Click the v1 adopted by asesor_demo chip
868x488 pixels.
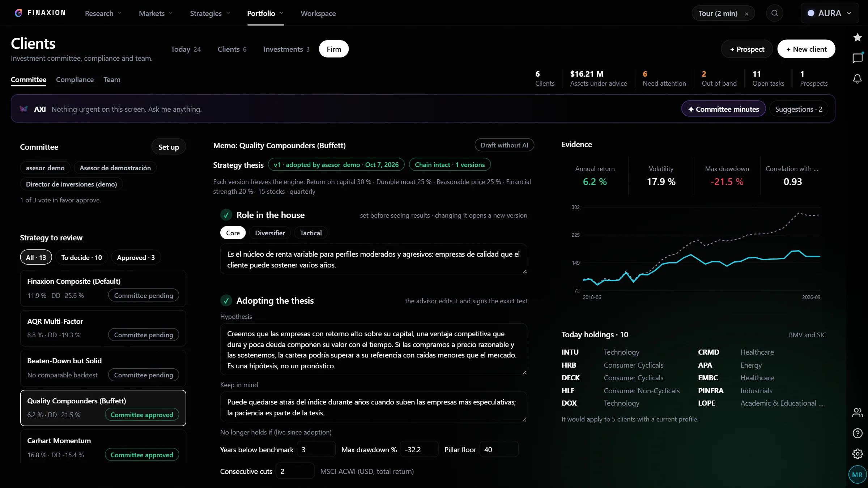336,164
